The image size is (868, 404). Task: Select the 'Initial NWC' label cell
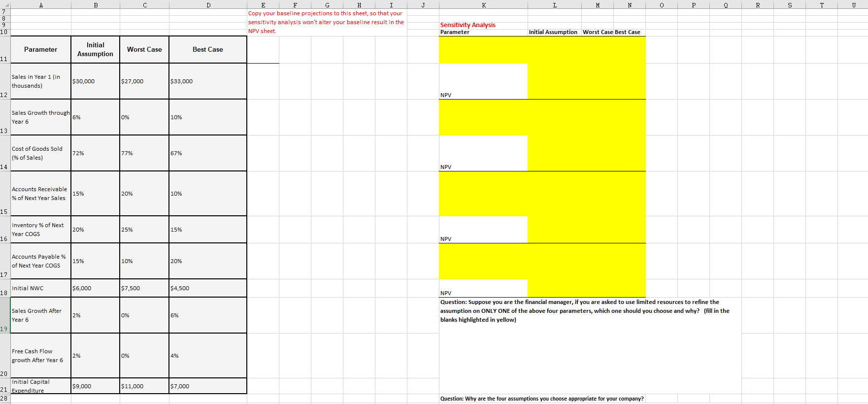[x=41, y=288]
